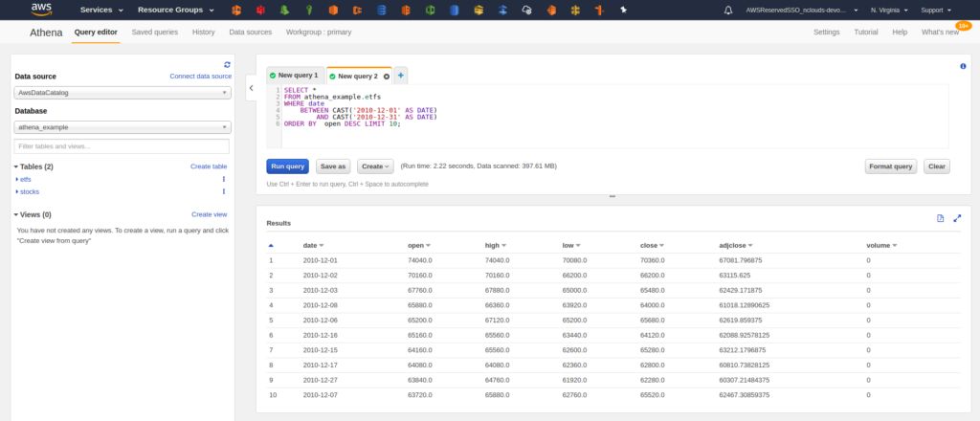Open the N. Virginia region menu
Image resolution: width=980 pixels, height=421 pixels.
pyautogui.click(x=889, y=10)
